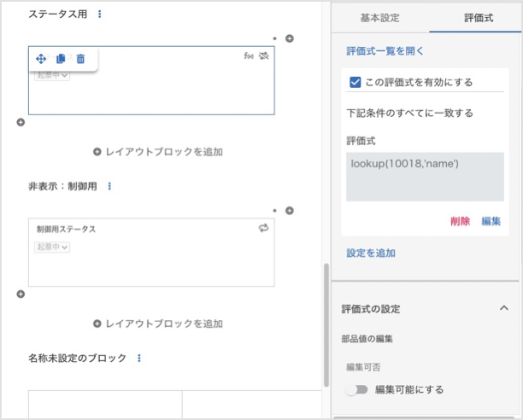Add layout block under ステータス用 section
This screenshot has width=523, height=420.
pyautogui.click(x=158, y=152)
